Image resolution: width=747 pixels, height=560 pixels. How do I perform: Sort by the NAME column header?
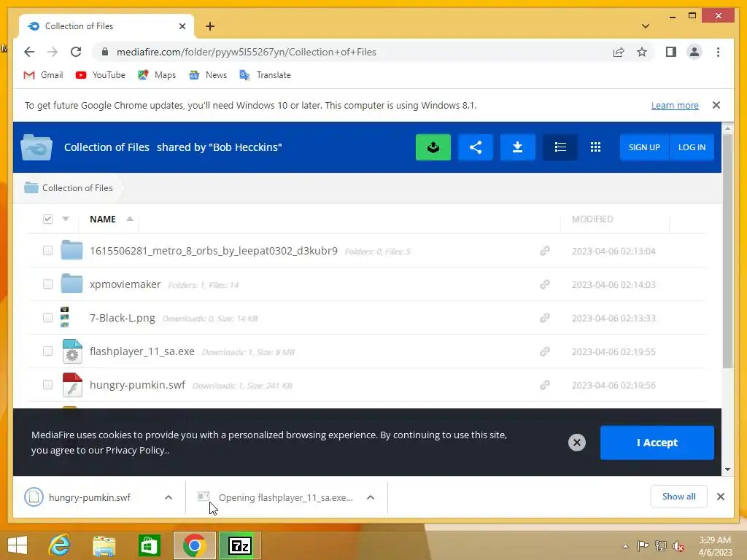pyautogui.click(x=103, y=219)
